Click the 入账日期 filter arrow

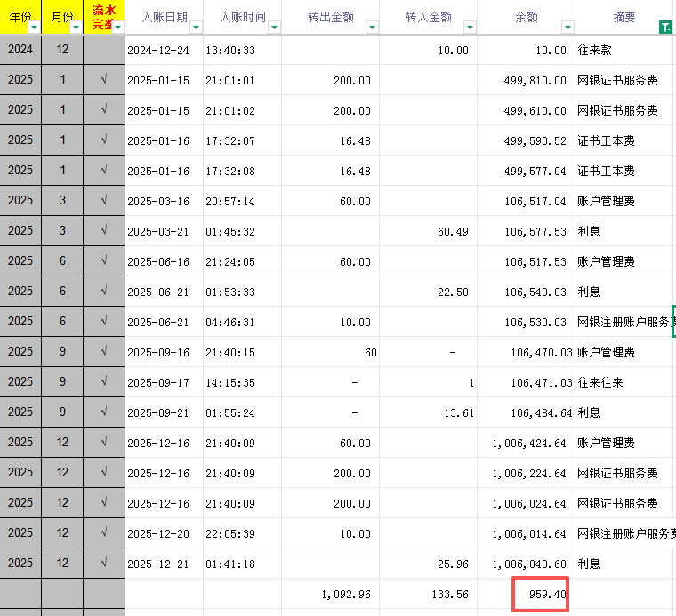[195, 28]
